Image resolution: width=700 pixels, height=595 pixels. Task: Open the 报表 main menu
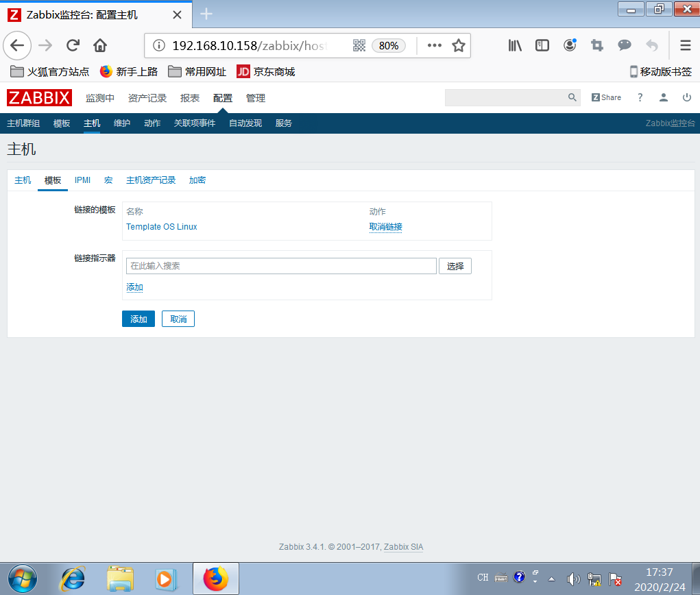tap(190, 98)
